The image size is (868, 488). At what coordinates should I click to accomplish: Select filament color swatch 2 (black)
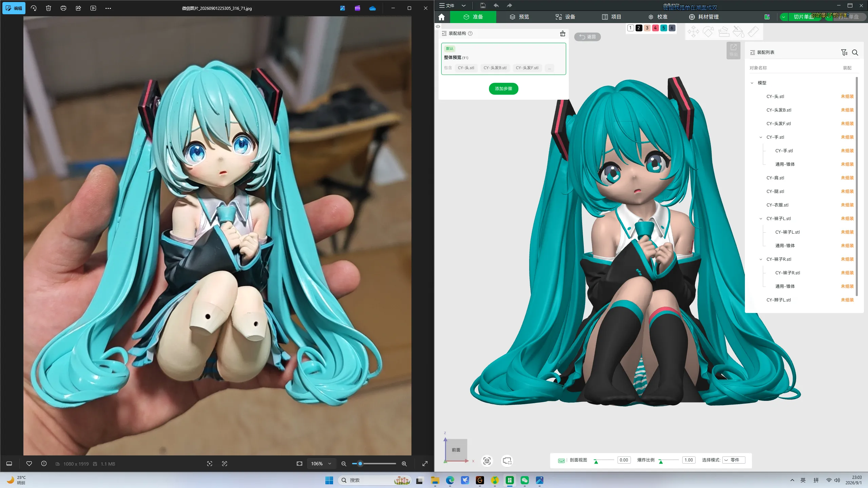pos(639,28)
